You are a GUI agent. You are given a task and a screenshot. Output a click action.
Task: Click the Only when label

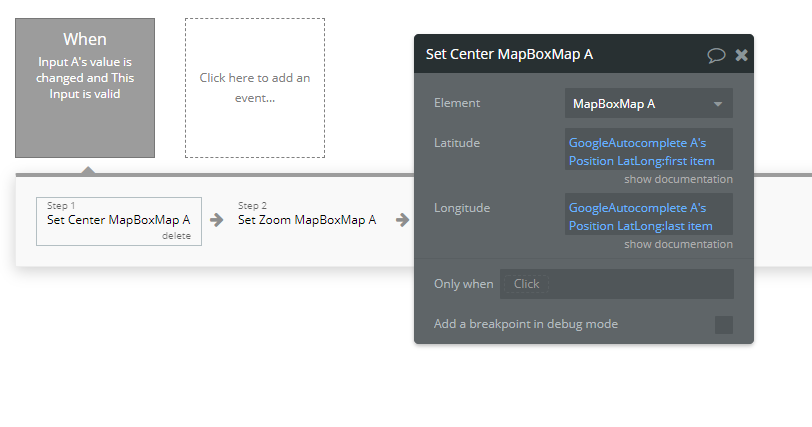(463, 284)
